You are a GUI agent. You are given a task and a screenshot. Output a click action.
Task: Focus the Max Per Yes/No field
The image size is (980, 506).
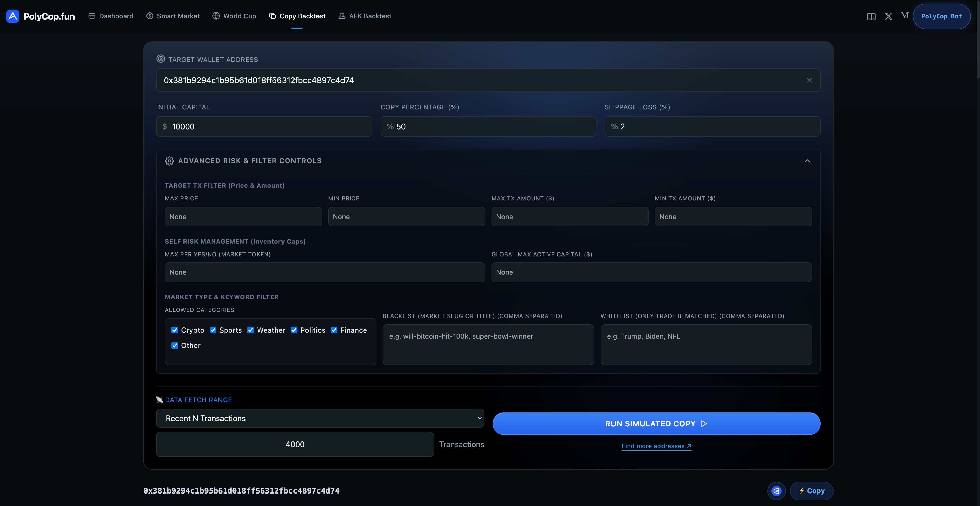pos(325,272)
